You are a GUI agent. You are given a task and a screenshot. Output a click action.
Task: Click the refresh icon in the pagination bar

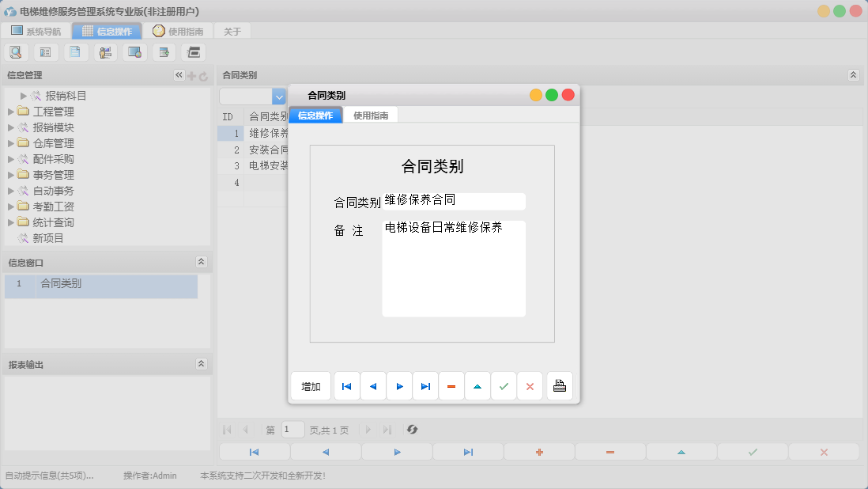click(412, 430)
